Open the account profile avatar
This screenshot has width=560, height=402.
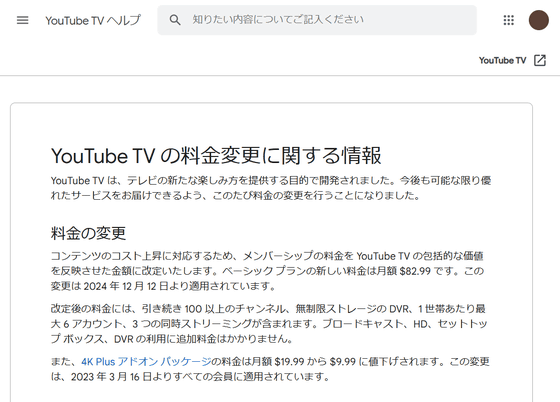[x=539, y=20]
